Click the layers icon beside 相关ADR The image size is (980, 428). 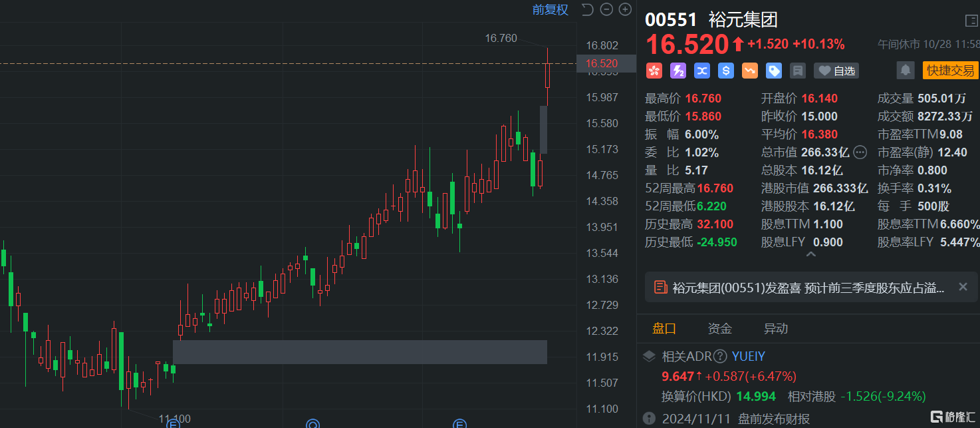649,357
